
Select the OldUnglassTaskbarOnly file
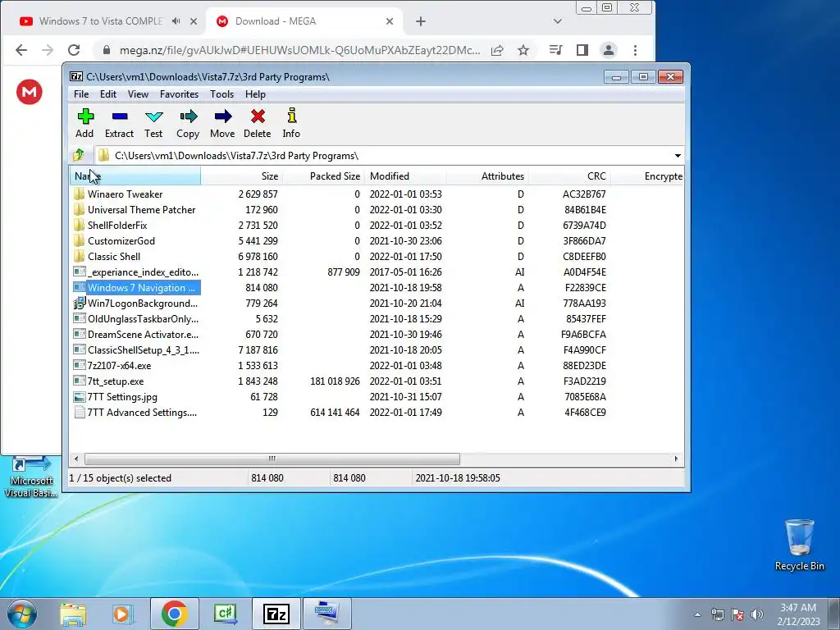point(143,319)
